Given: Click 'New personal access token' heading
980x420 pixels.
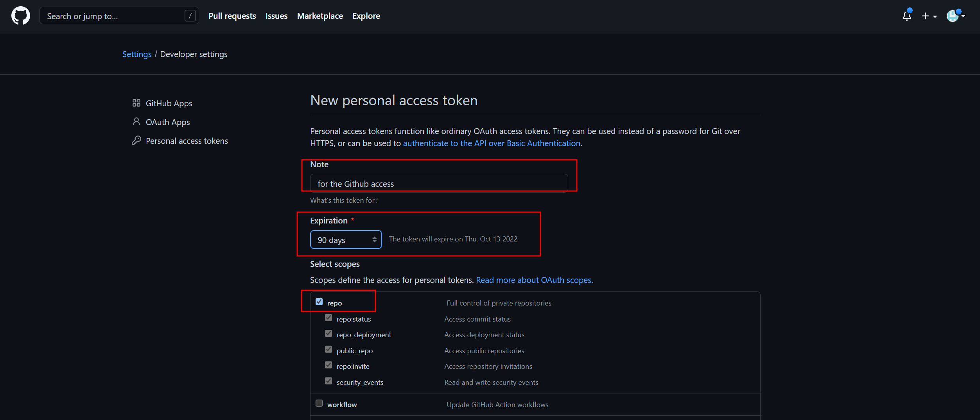Looking at the screenshot, I should (x=394, y=100).
